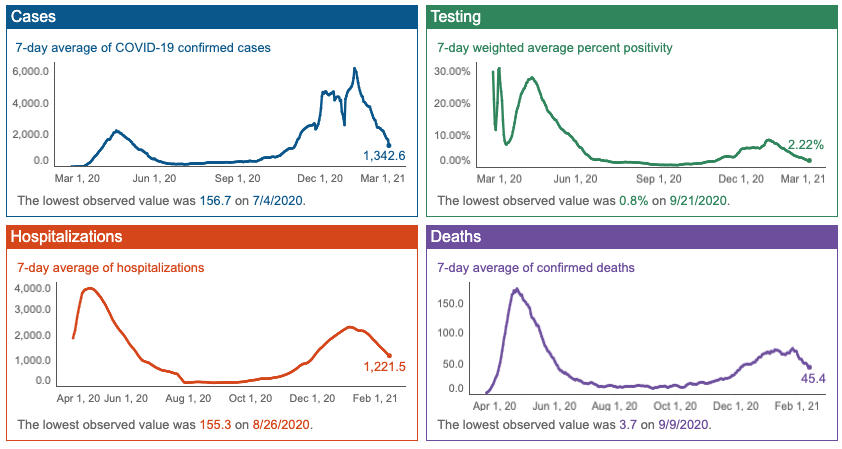Screen dimensions: 842x449
Task: Click the 8/26/2020 date in Hospitalizations
Action: 281,425
